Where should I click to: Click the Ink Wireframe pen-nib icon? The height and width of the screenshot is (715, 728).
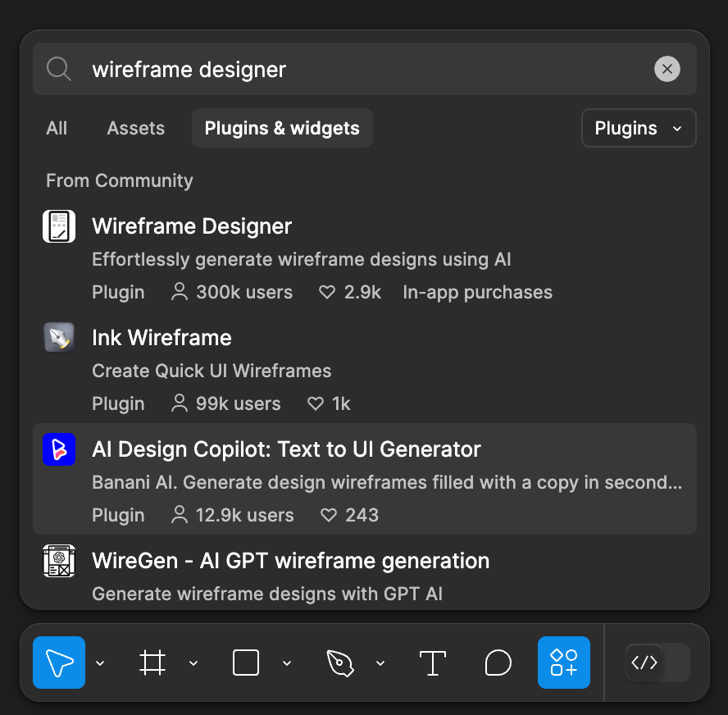(x=59, y=338)
